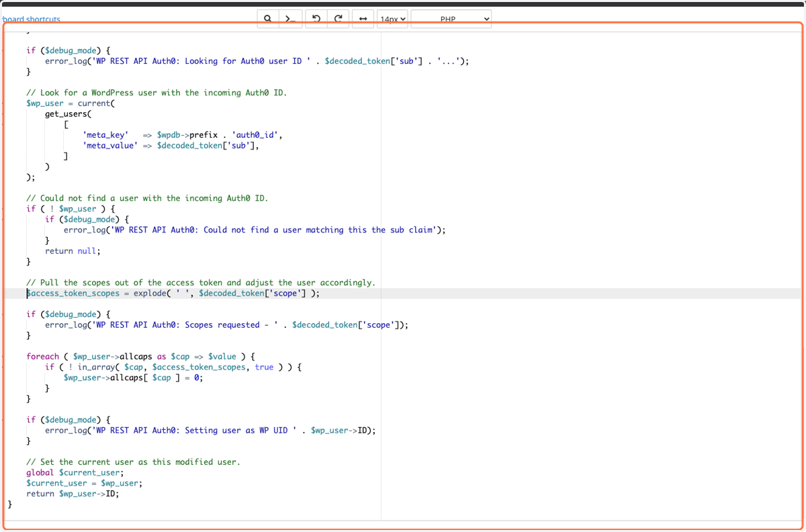806x532 pixels.
Task: Click error_log 'Setting user as WP UID' line
Action: coord(210,431)
